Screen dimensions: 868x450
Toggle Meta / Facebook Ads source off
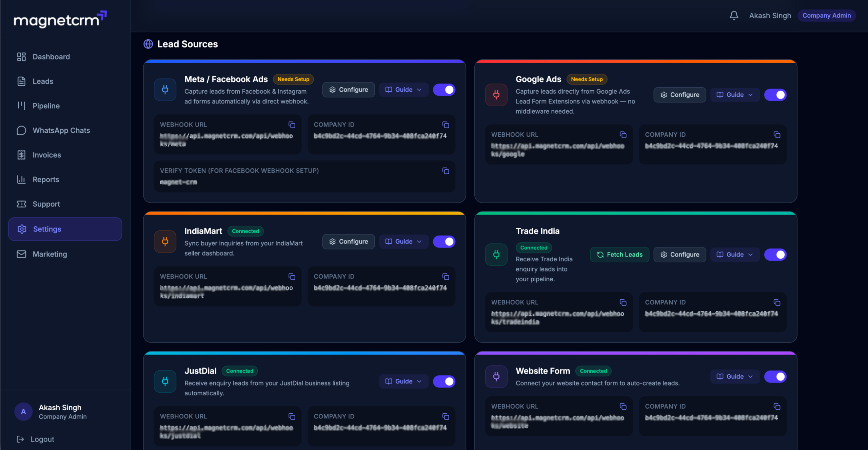444,90
